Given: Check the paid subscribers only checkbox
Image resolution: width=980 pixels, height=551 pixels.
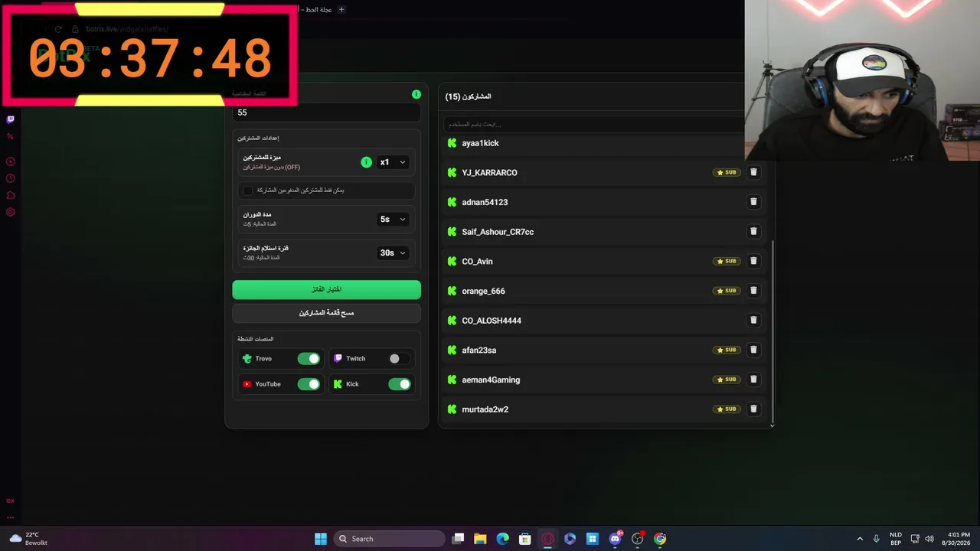Looking at the screenshot, I should [x=247, y=190].
